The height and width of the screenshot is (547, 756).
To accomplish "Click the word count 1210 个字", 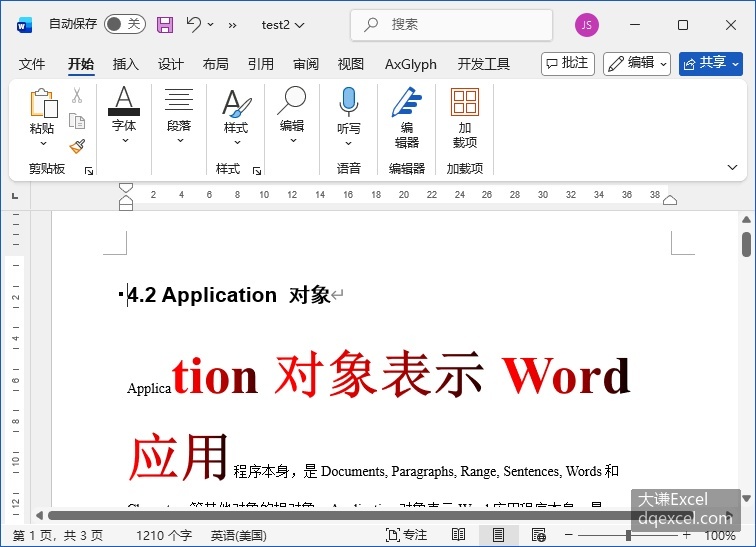I will point(164,535).
